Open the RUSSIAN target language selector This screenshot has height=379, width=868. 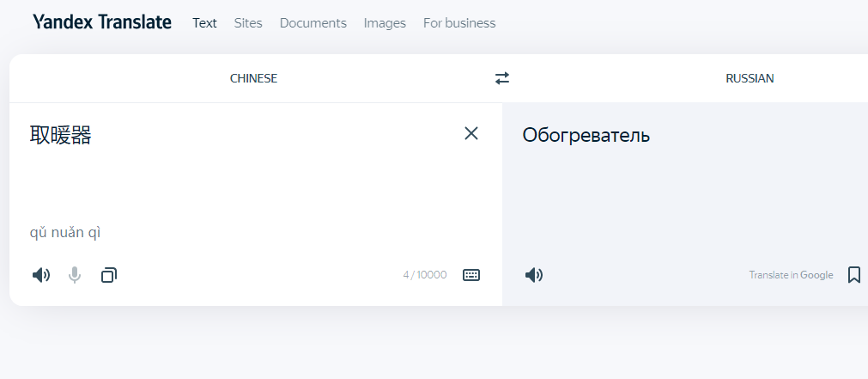pyautogui.click(x=749, y=78)
